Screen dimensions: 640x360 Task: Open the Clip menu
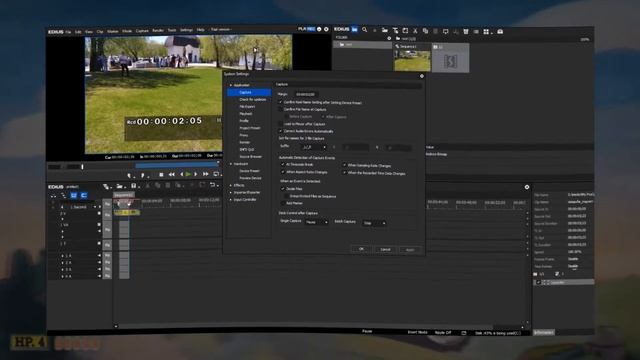(x=100, y=32)
